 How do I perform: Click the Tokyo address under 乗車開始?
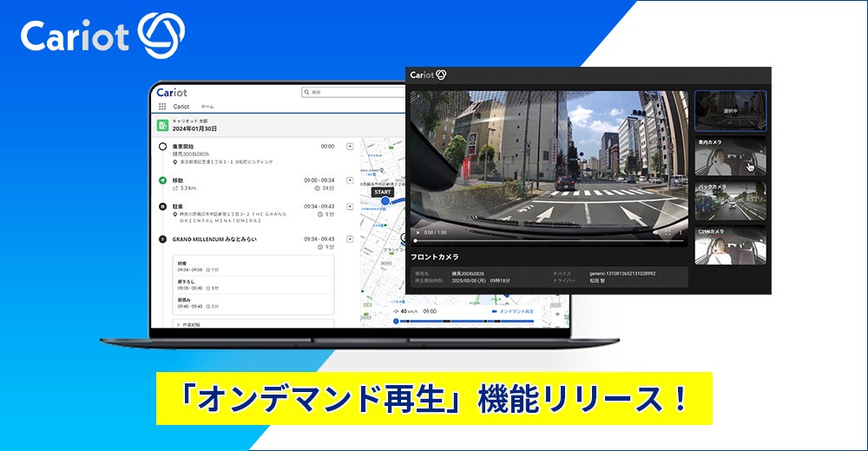[x=226, y=162]
